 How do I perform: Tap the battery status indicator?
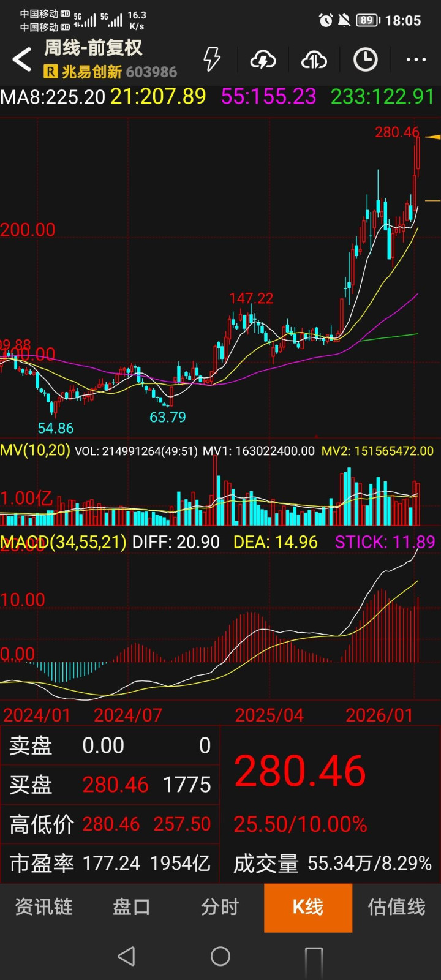pos(367,20)
